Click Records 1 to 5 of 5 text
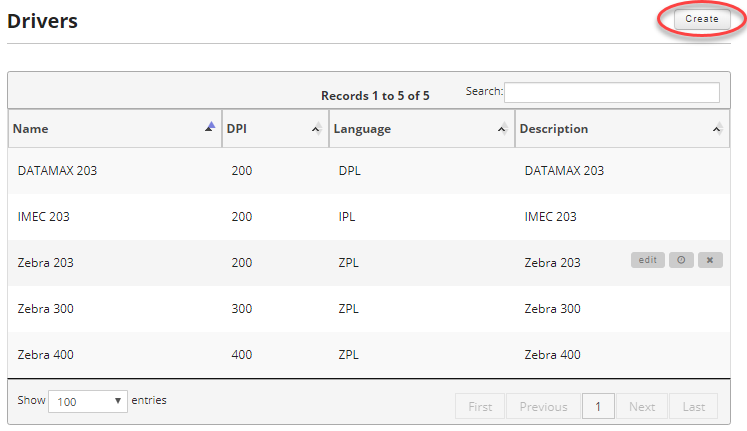The width and height of the screenshot is (747, 431). click(375, 96)
